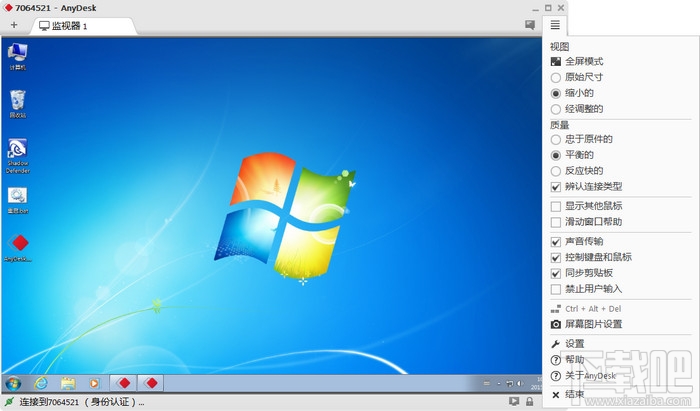
Task: Click the AnyDesk logo in the title bar
Action: [x=8, y=8]
